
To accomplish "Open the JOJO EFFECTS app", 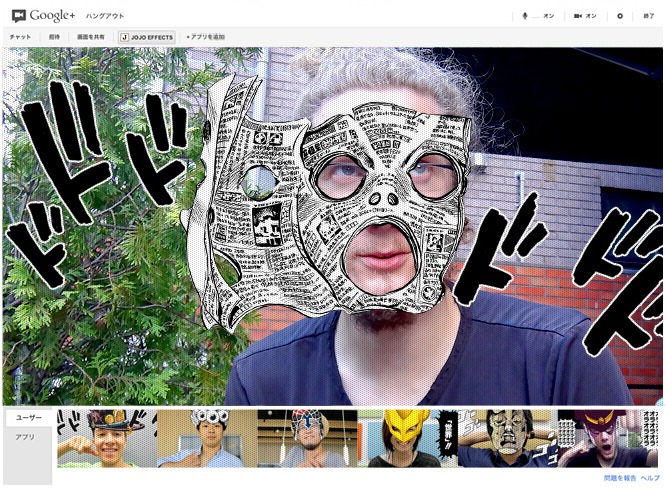I will [147, 37].
